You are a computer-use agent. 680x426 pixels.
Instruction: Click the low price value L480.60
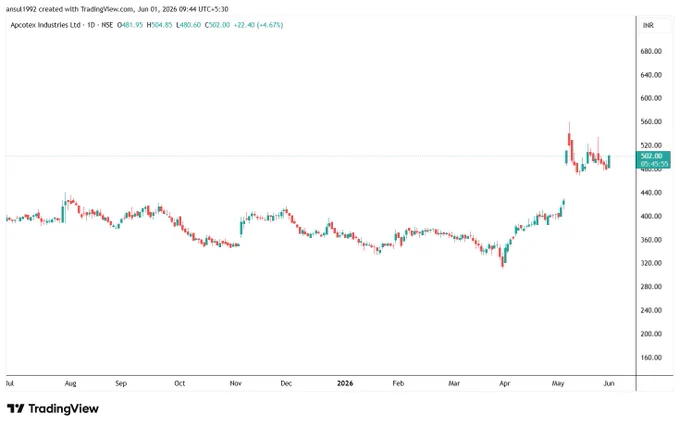189,25
